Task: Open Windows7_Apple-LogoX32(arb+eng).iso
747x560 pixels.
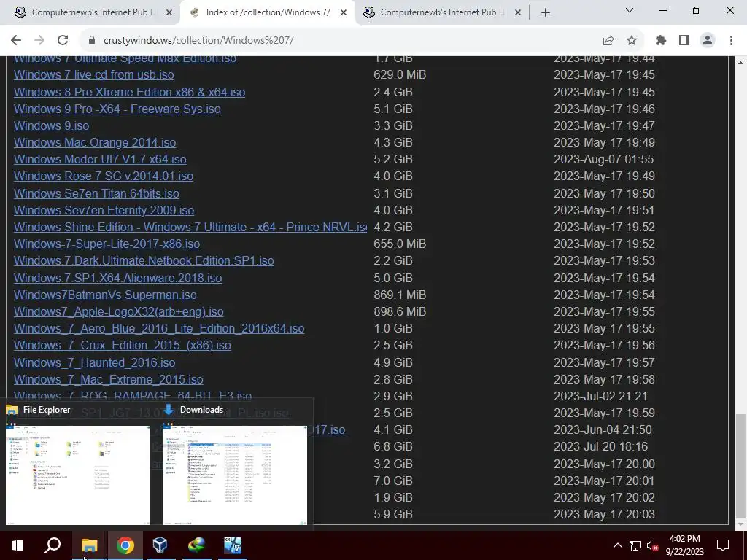Action: (x=119, y=311)
